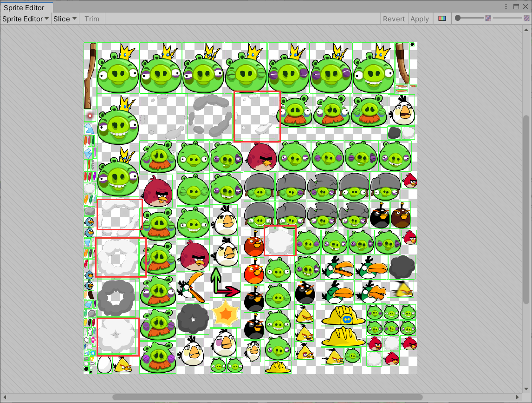Image resolution: width=532 pixels, height=403 pixels.
Task: Open the Sprite Editor mode dropdown
Action: (x=26, y=19)
